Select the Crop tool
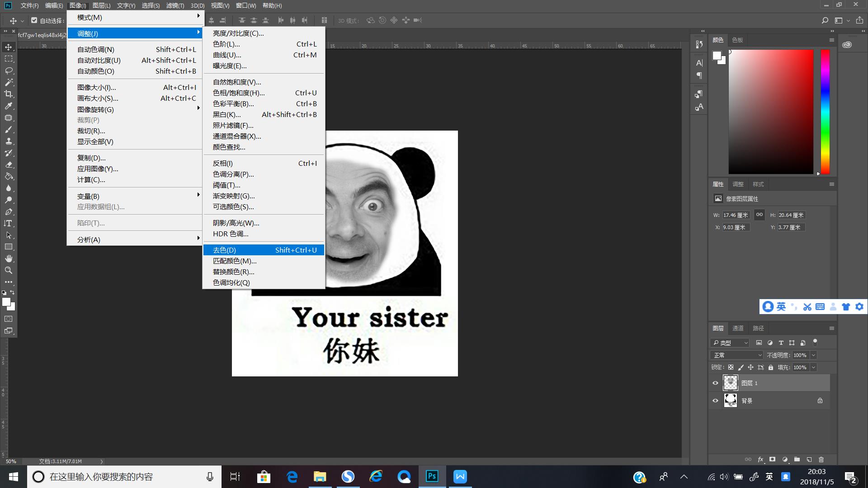The image size is (868, 488). [9, 94]
